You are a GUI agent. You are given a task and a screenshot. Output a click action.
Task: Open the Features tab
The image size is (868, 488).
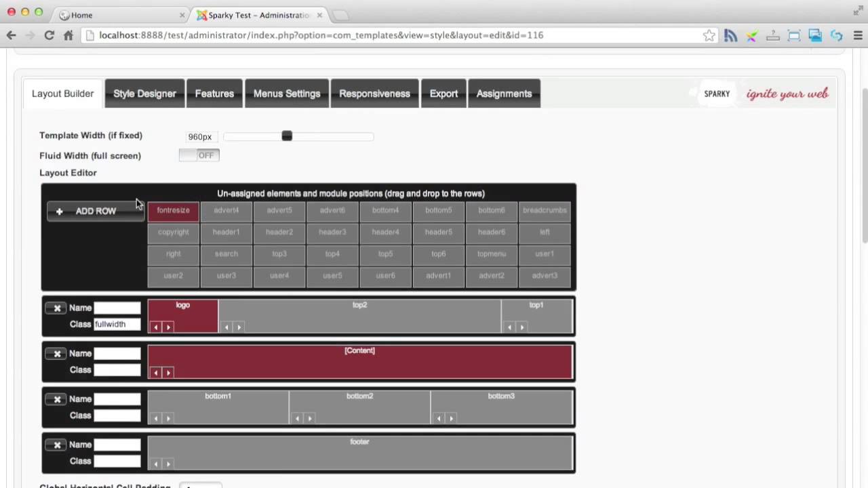tap(214, 94)
